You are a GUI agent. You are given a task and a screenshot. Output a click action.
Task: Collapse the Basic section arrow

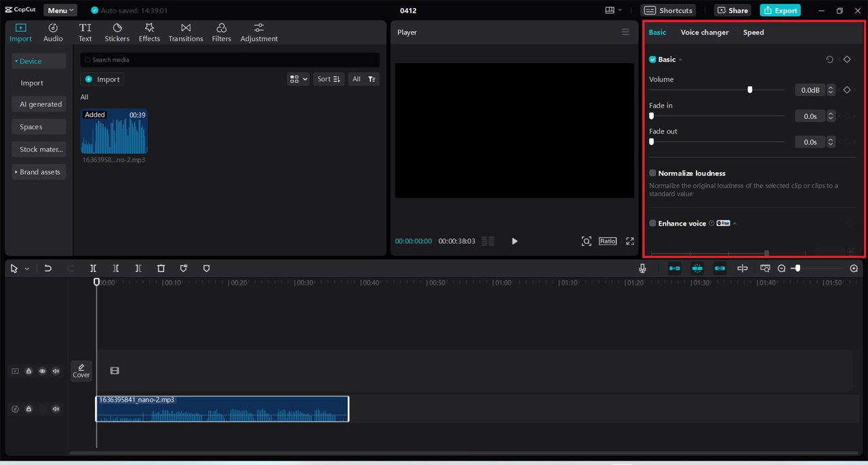pos(680,60)
